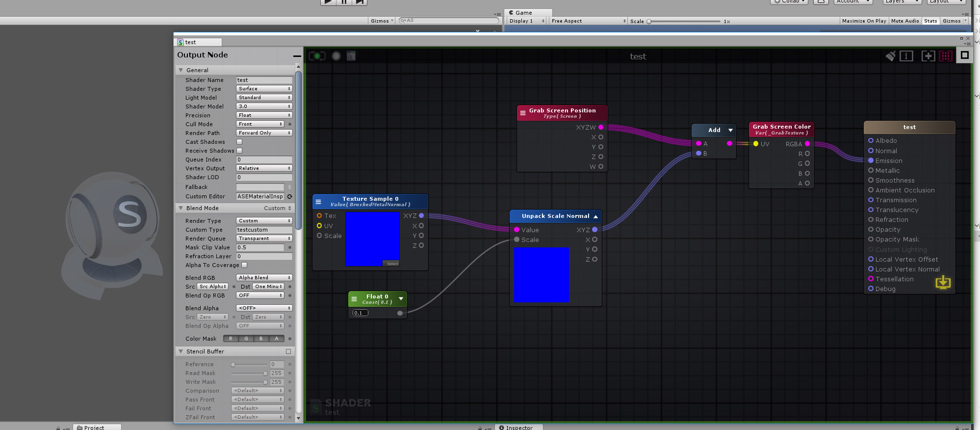This screenshot has width=980, height=430.
Task: Open the Cull Mode Front dropdown
Action: pyautogui.click(x=260, y=124)
